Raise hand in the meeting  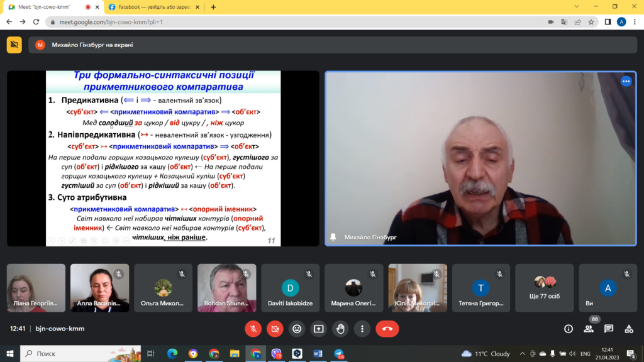tap(340, 329)
